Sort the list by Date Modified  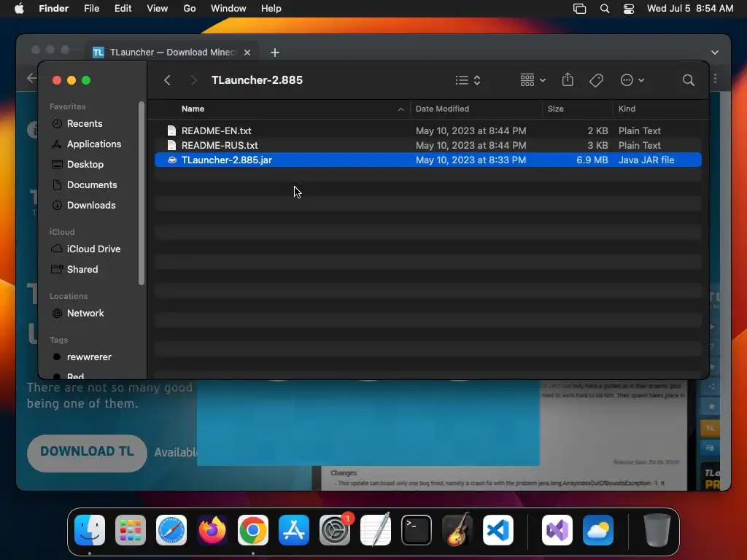(x=442, y=109)
